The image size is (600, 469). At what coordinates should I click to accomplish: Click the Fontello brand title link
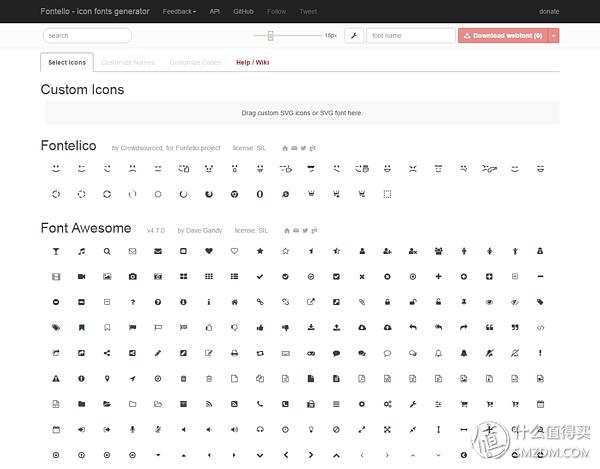(x=95, y=11)
